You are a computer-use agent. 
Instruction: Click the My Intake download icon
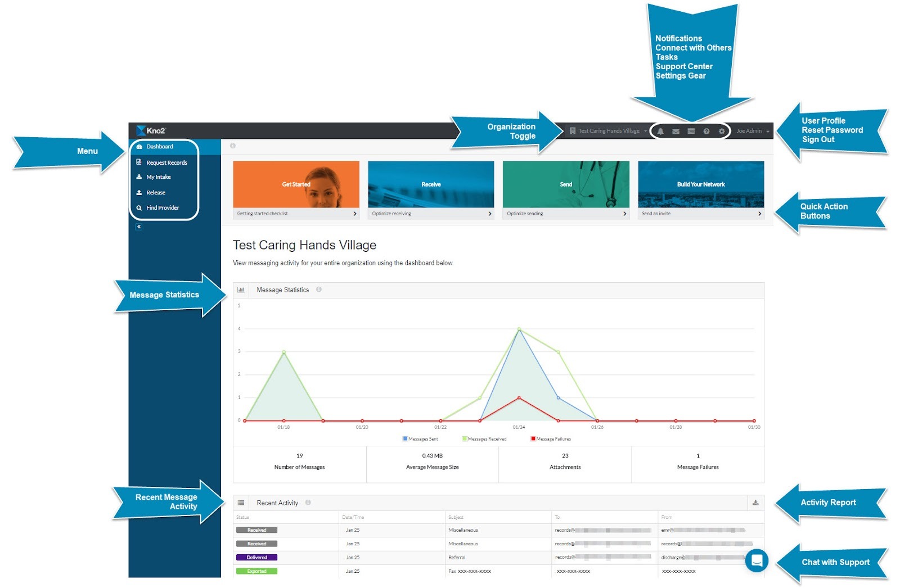[139, 177]
